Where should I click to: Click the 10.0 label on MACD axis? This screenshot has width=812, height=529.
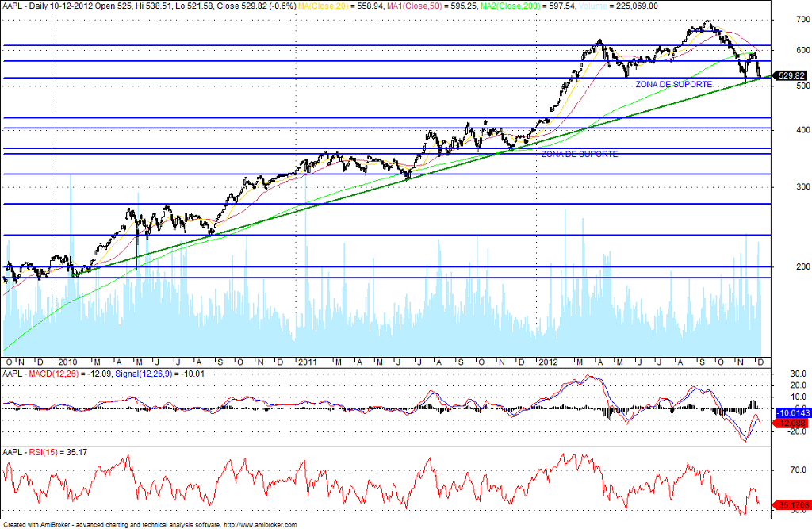[x=799, y=397]
